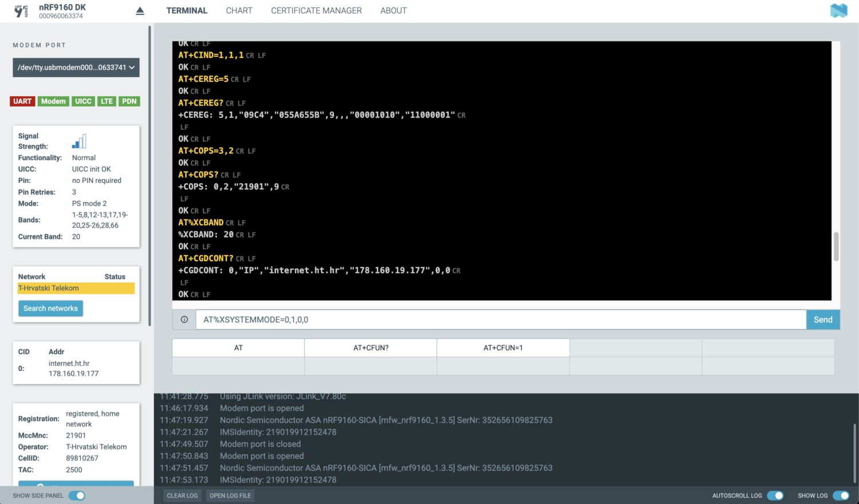Click the Nordic Semiconductor logo

[838, 10]
